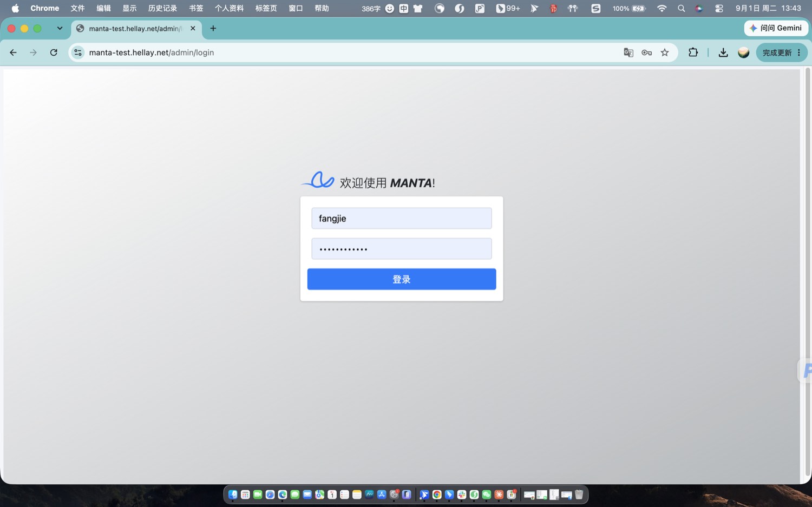Open the Chrome three-dot menu in 完成更新

(x=799, y=52)
